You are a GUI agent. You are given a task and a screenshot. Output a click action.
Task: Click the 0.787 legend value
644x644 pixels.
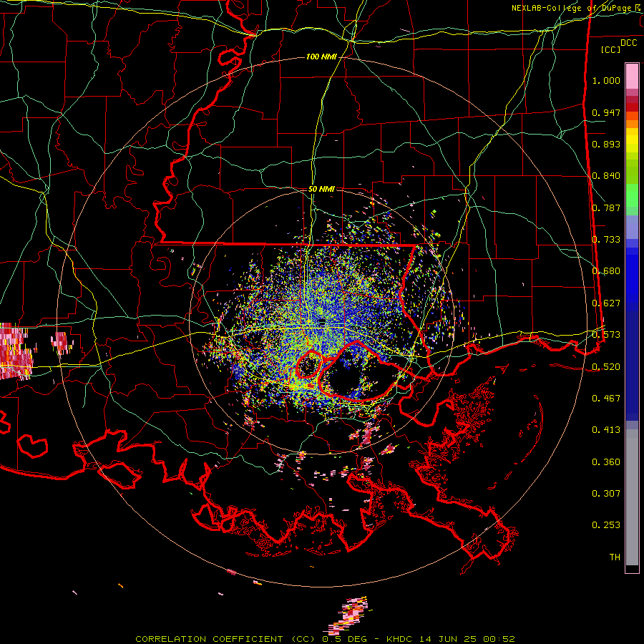[x=606, y=208]
